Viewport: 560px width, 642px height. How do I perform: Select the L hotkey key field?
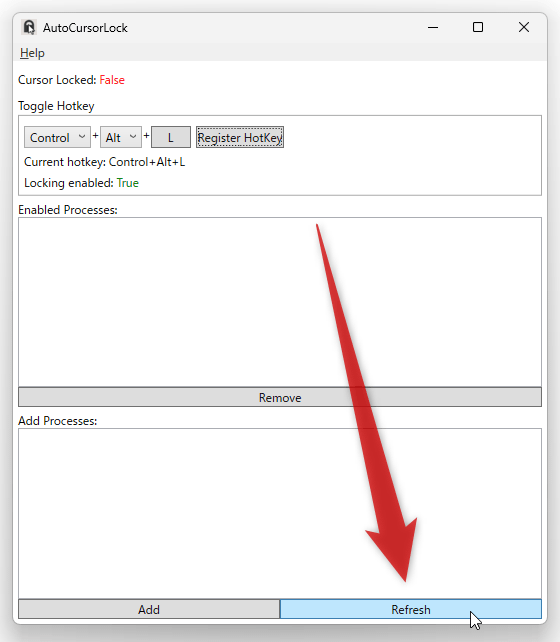coord(171,137)
